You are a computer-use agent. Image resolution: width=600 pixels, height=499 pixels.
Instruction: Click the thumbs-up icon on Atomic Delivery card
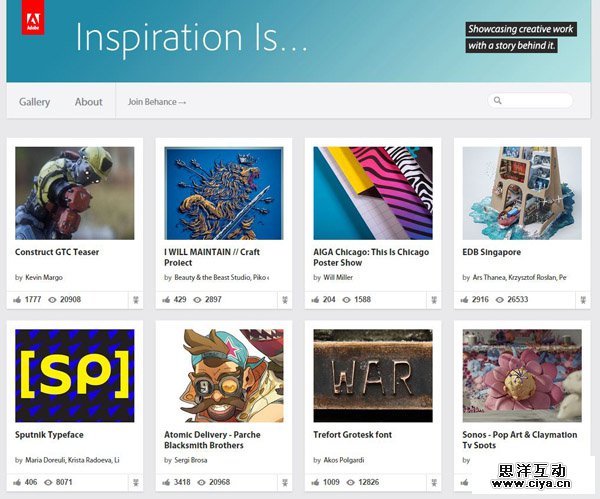tap(167, 482)
